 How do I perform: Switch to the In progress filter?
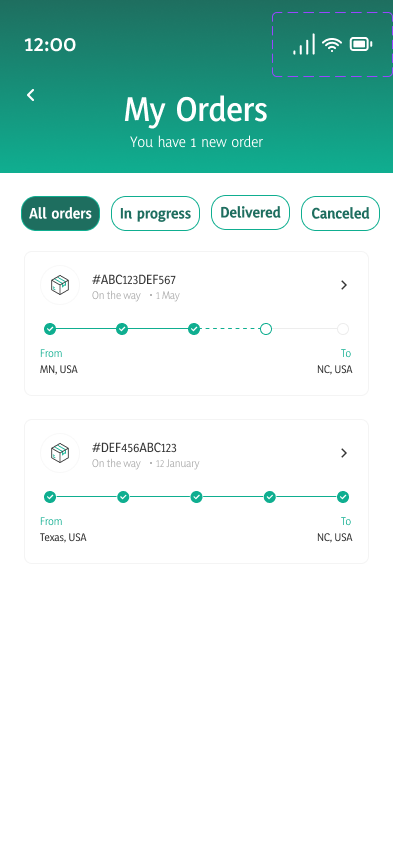point(155,214)
